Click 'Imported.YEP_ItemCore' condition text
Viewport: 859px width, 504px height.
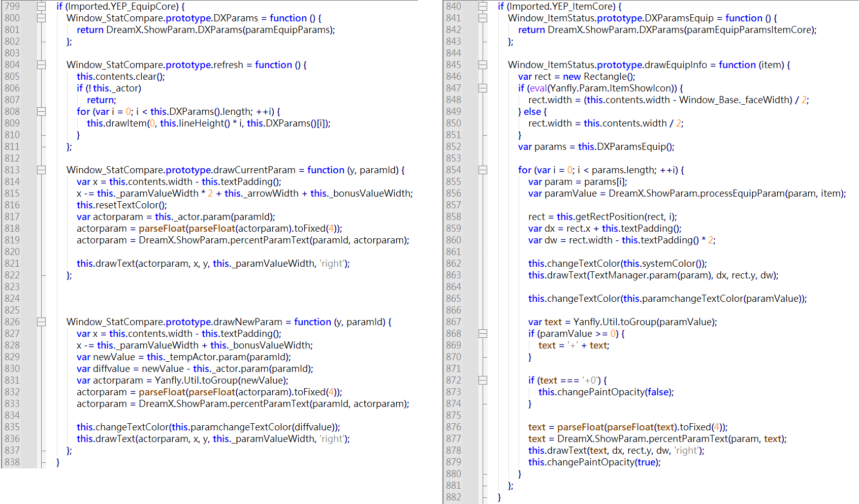pyautogui.click(x=562, y=7)
